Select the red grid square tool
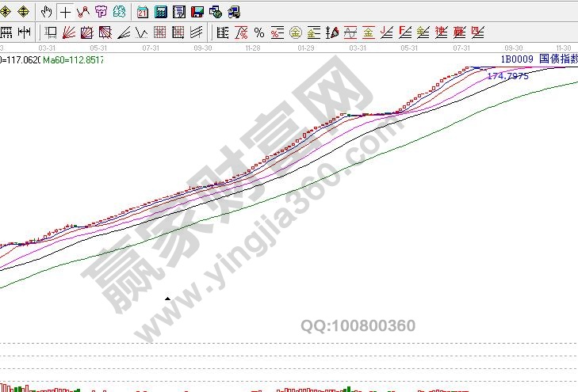The width and height of the screenshot is (578, 392). pyautogui.click(x=159, y=32)
